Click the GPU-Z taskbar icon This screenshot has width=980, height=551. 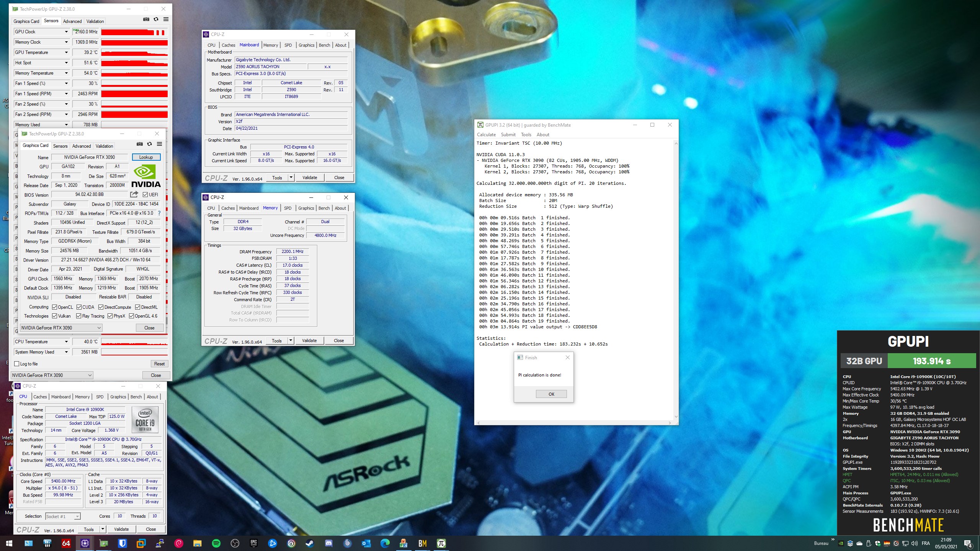pos(104,543)
